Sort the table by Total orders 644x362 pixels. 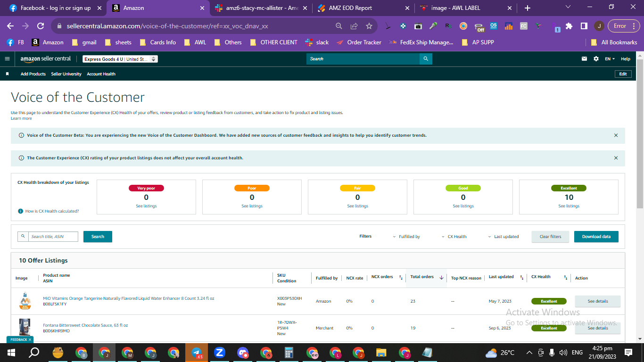pos(441,278)
